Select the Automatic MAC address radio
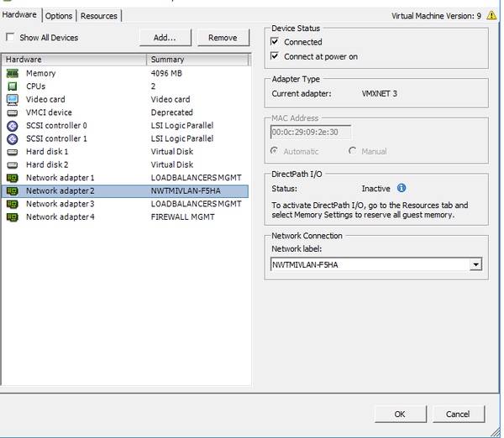This screenshot has height=438, width=504. pos(274,150)
